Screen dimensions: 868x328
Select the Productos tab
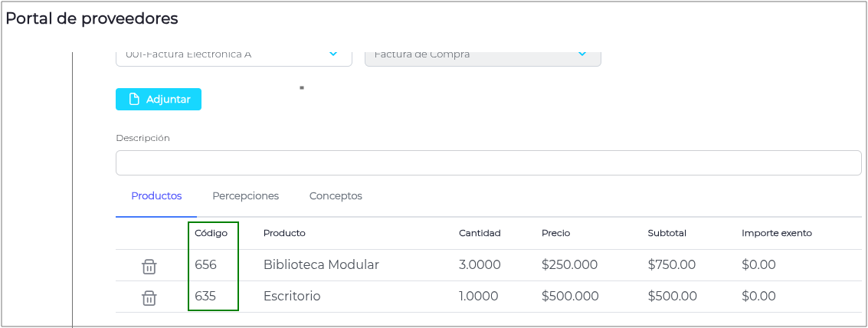156,196
